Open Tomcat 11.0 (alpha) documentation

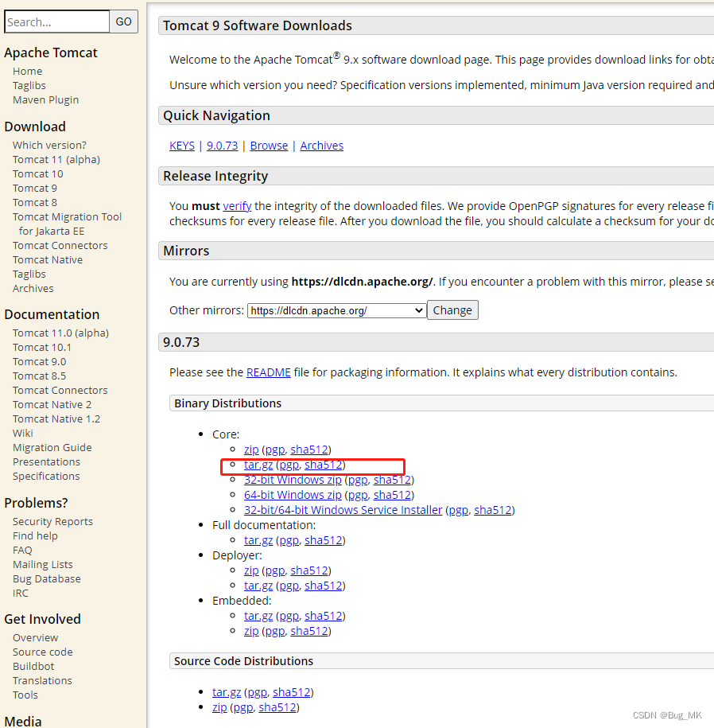(x=60, y=333)
